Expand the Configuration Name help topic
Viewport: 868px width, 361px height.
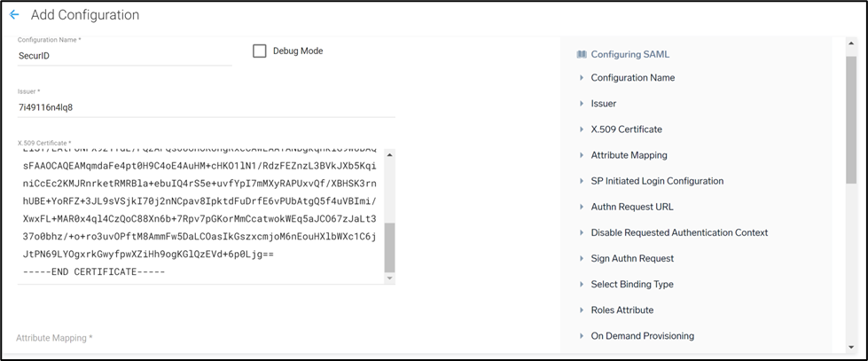[x=632, y=78]
